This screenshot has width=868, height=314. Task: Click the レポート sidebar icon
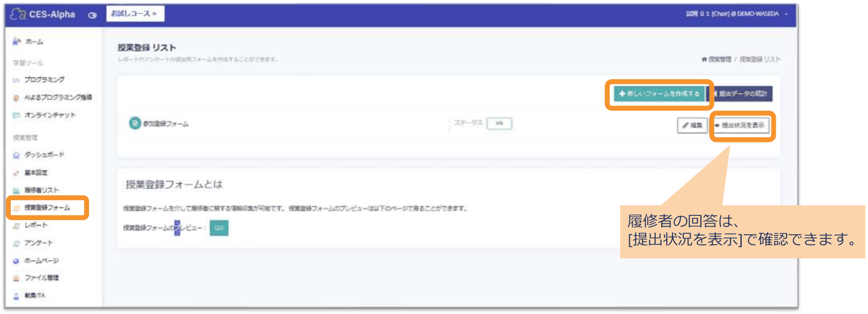[16, 226]
